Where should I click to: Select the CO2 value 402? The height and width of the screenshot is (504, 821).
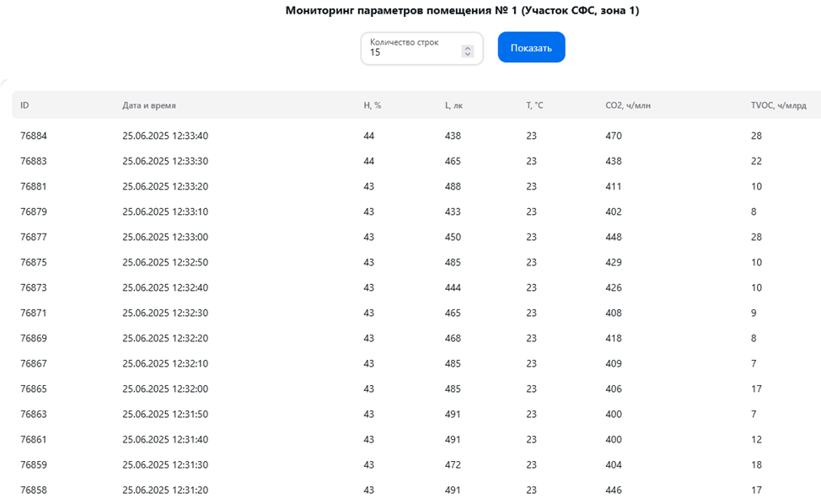click(614, 212)
